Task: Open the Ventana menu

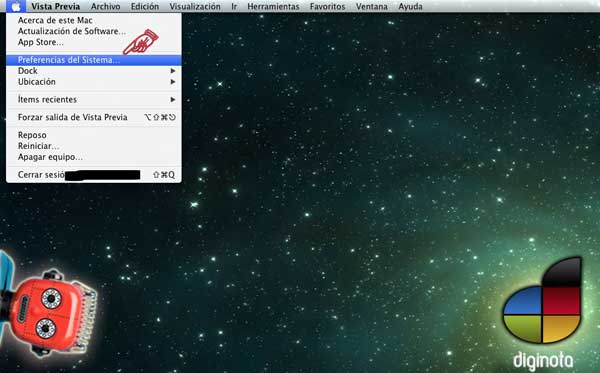Action: click(372, 7)
